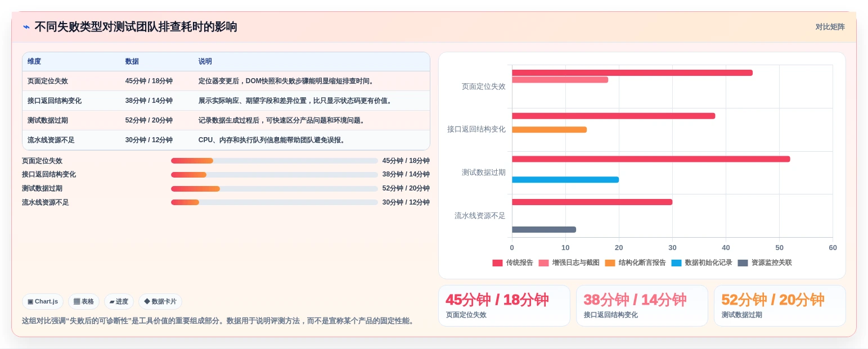Screen dimensions: 868x349
Task: Click gray 12 bar for 流水线资源不足
Action: click(544, 229)
